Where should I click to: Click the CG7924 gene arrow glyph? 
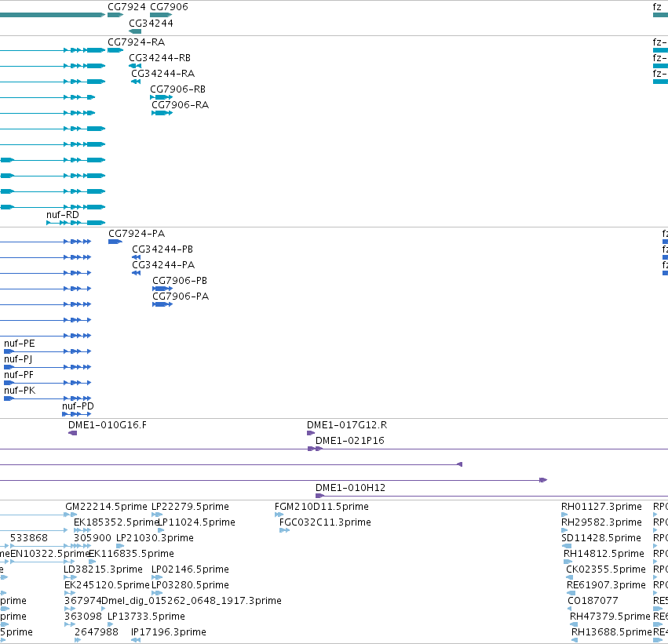tap(115, 16)
